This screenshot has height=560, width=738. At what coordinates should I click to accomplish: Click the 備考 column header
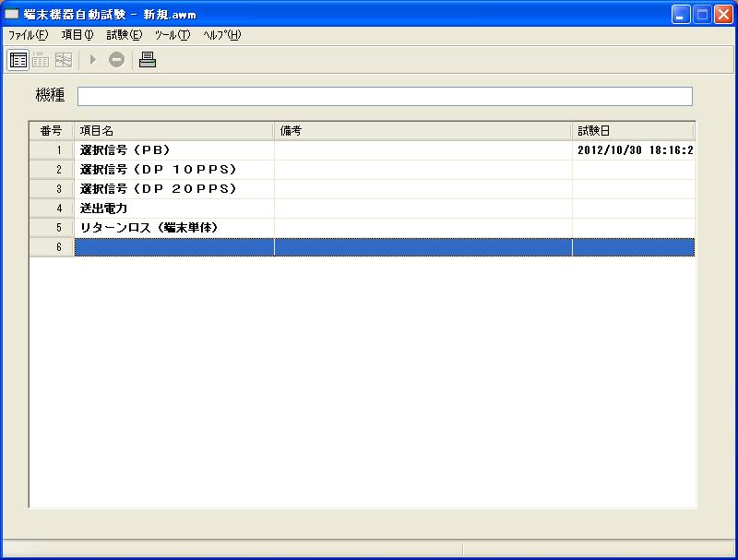pyautogui.click(x=423, y=131)
